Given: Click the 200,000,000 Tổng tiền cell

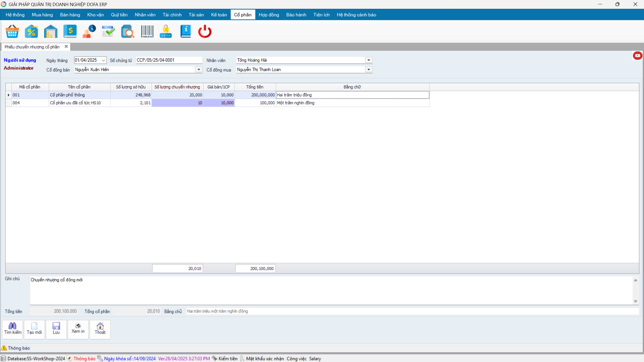Looking at the screenshot, I should (x=255, y=95).
